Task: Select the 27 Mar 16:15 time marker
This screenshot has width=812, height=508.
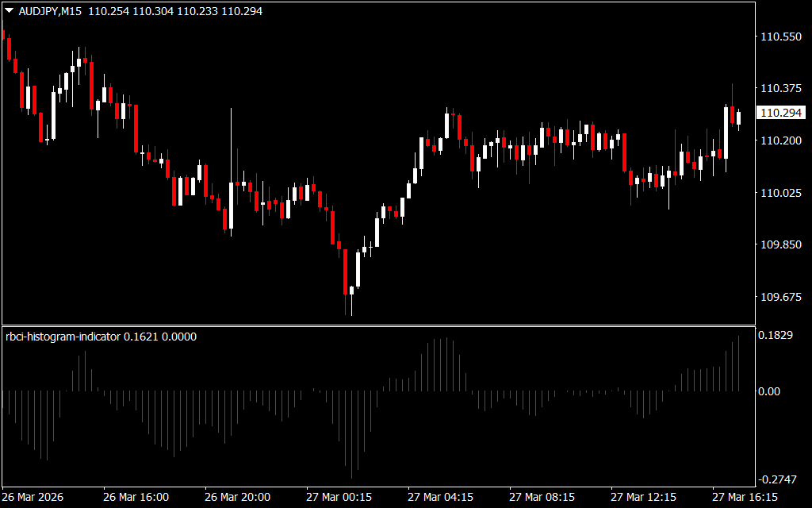Action: [x=745, y=497]
